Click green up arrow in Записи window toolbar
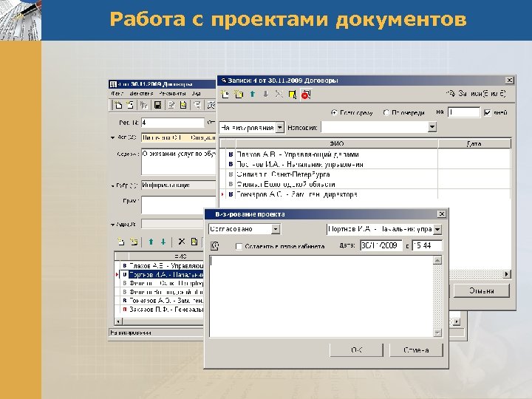Screen dimensions: 532x399 pyautogui.click(x=253, y=94)
